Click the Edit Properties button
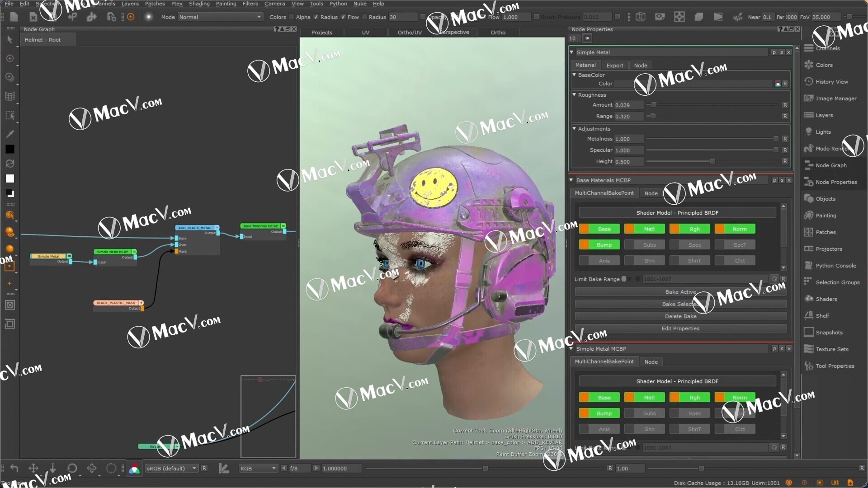 coord(680,328)
